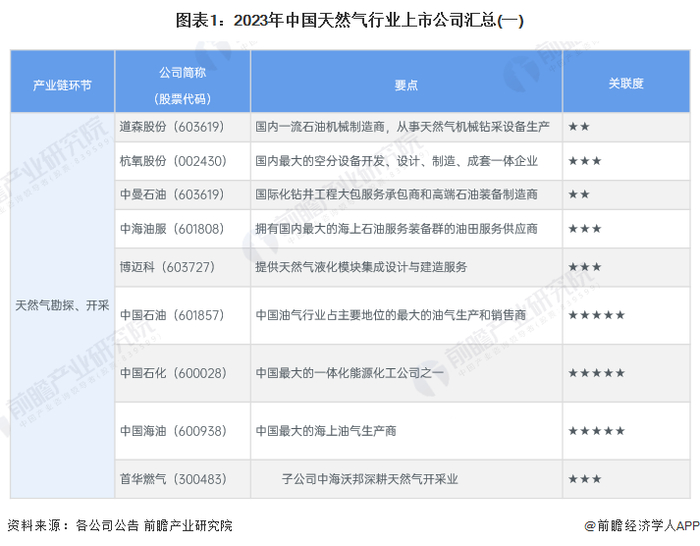Select the five-star rating in 中国海油 row
This screenshot has width=700, height=546.
[596, 431]
